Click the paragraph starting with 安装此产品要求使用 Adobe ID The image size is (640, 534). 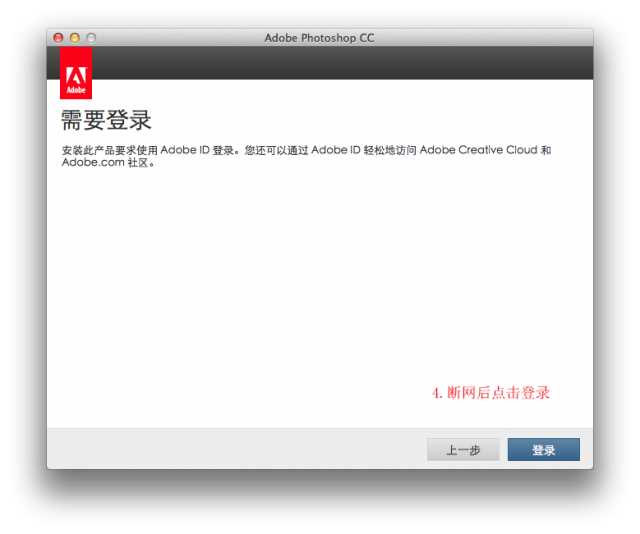tap(306, 156)
